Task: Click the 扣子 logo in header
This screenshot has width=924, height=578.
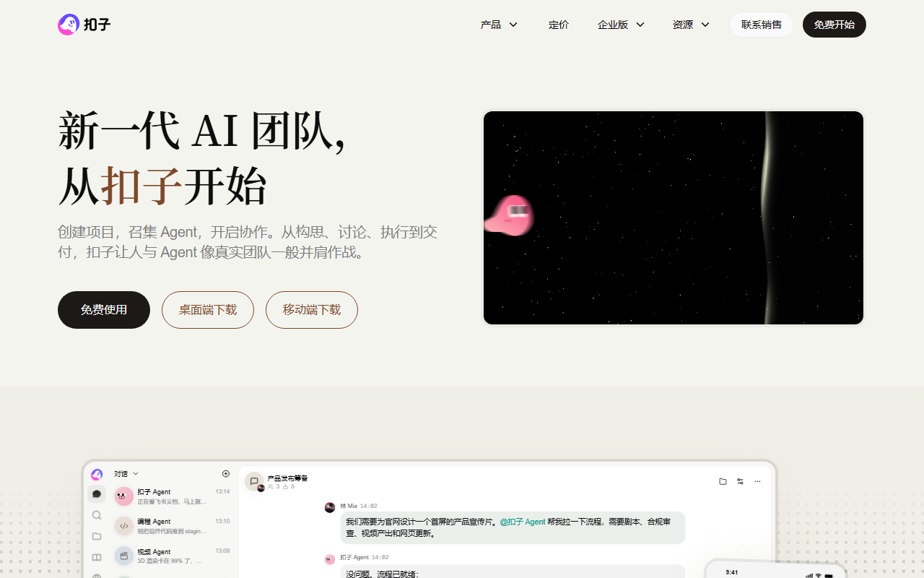Action: click(x=84, y=25)
